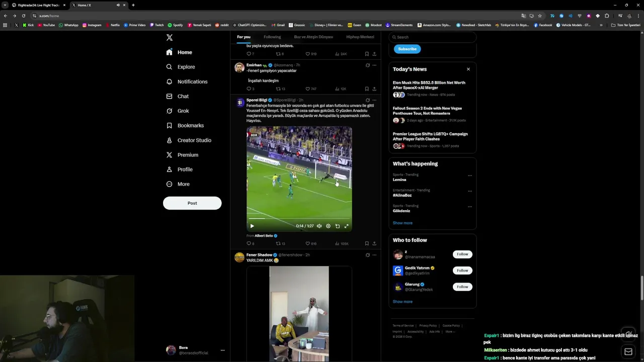This screenshot has height=362, width=644.
Task: Mute the Home / X browser tab audio
Action: [x=118, y=5]
